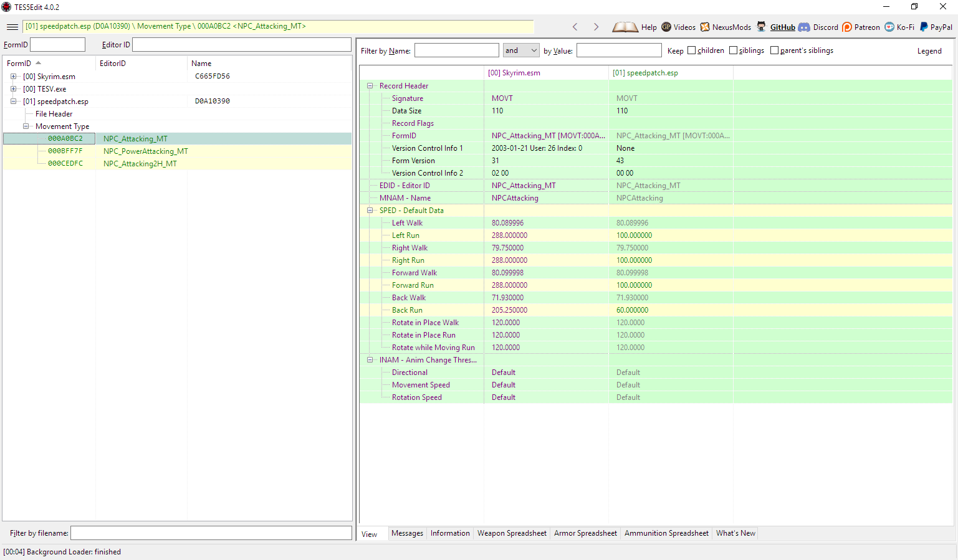
Task: Switch to the Weapon Spreadsheet tab
Action: click(x=512, y=533)
